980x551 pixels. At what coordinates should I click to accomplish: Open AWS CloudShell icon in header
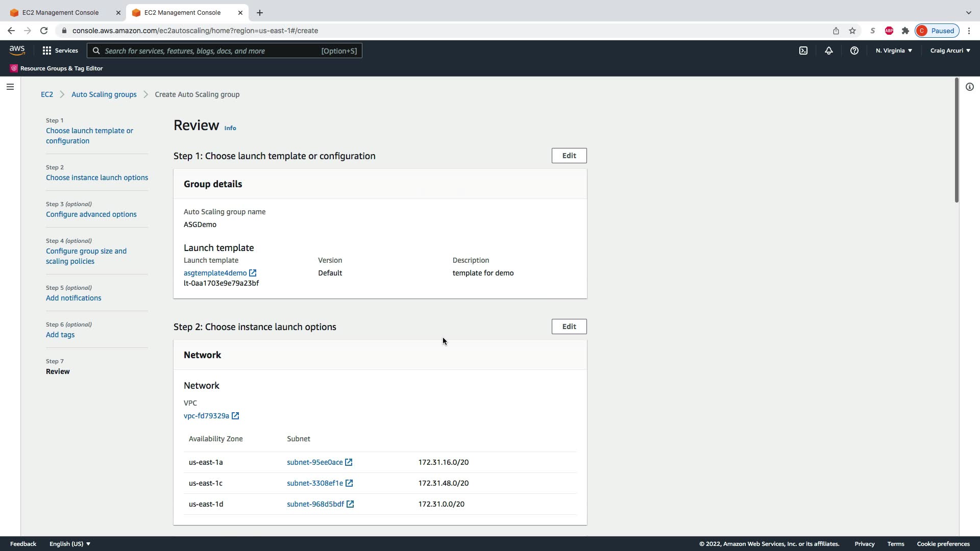(x=803, y=51)
